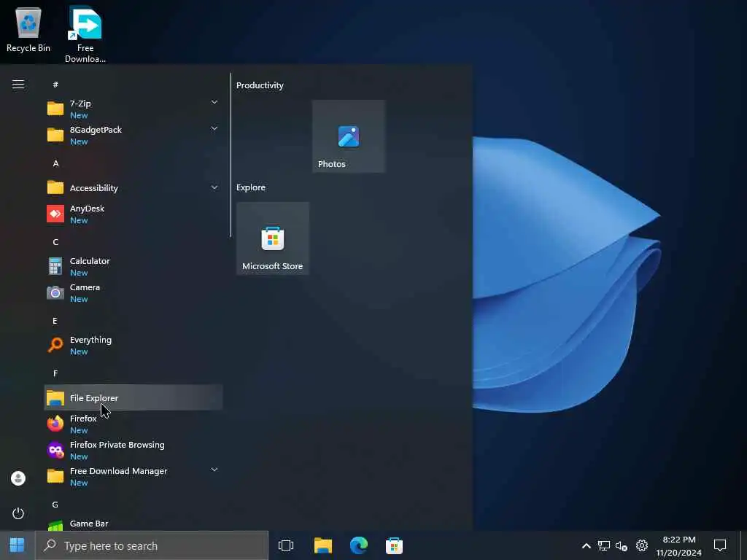The width and height of the screenshot is (747, 560).
Task: Open the 7-Zip folder in app list
Action: (x=133, y=109)
